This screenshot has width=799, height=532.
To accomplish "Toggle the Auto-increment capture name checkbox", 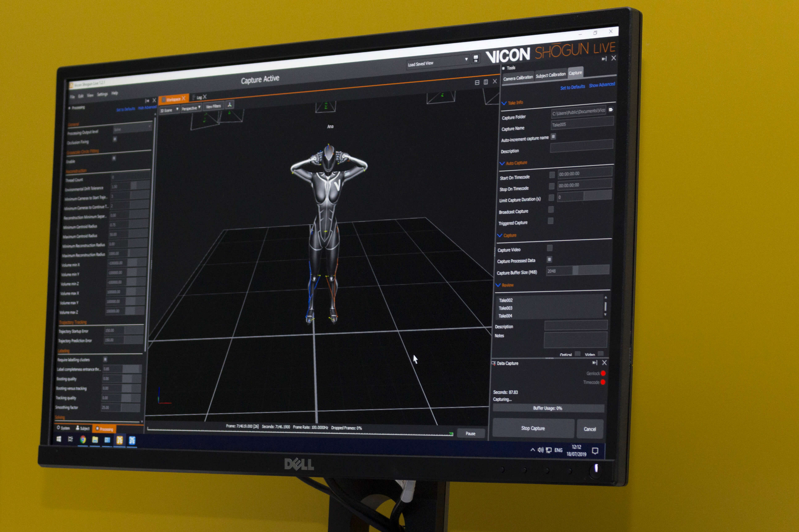I will (553, 136).
